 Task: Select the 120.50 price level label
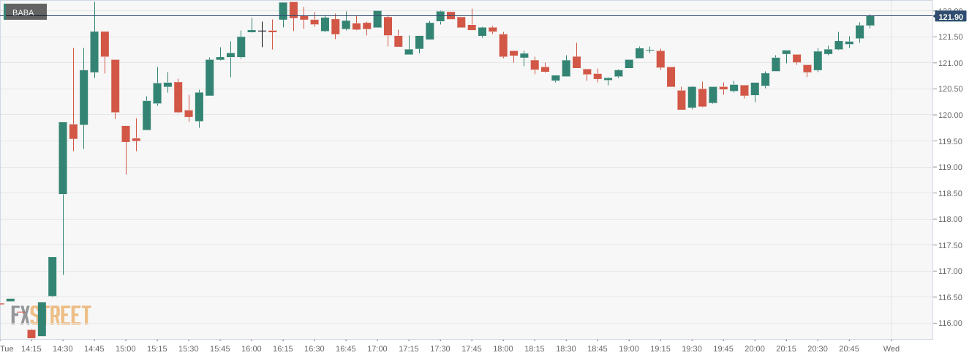(x=950, y=89)
